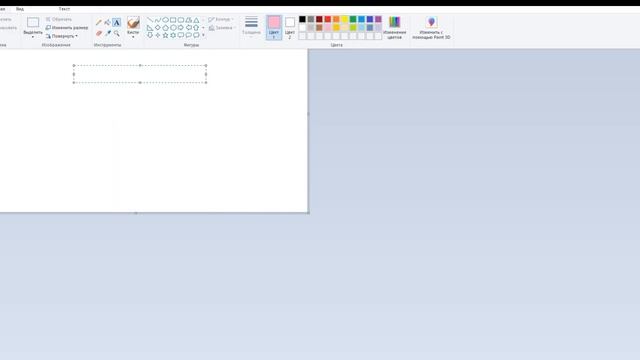Pick the gold color swatch
Screen dimensions: 640x360
coord(336,27)
